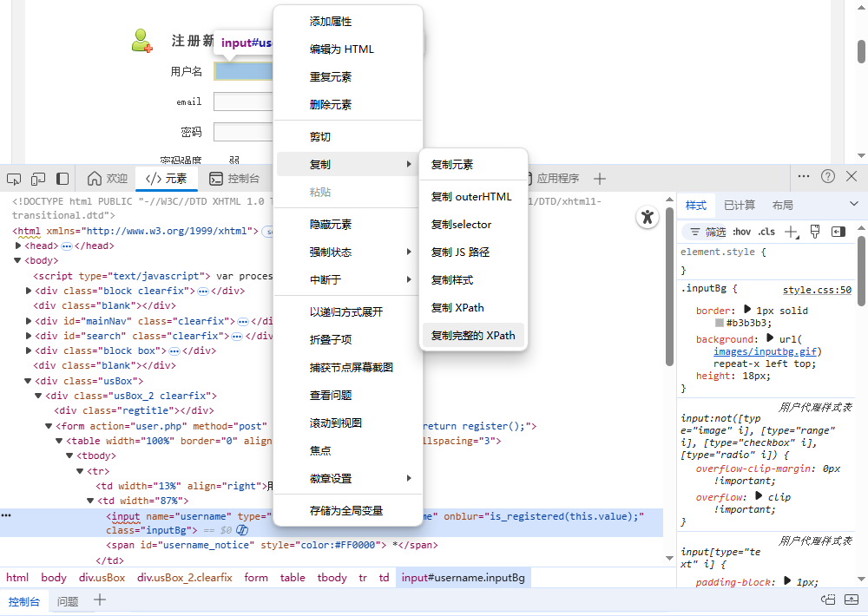Expand div class block clearfix node

click(29, 291)
